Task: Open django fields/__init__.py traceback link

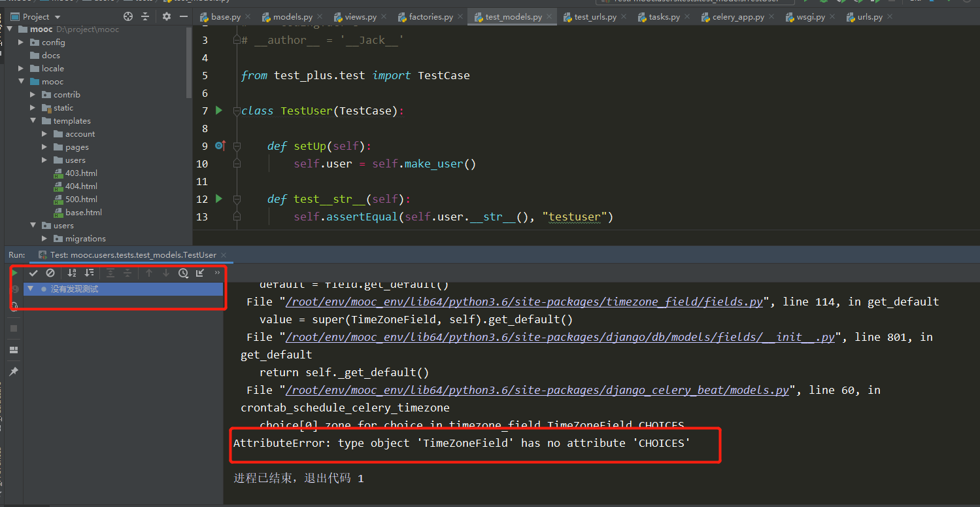Action: click(560, 338)
